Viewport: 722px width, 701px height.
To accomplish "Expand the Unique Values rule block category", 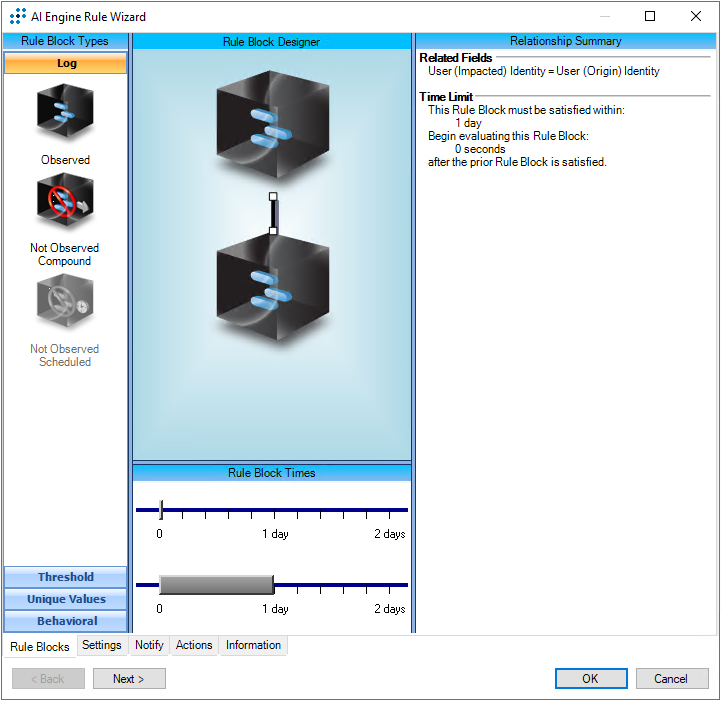I will (66, 599).
